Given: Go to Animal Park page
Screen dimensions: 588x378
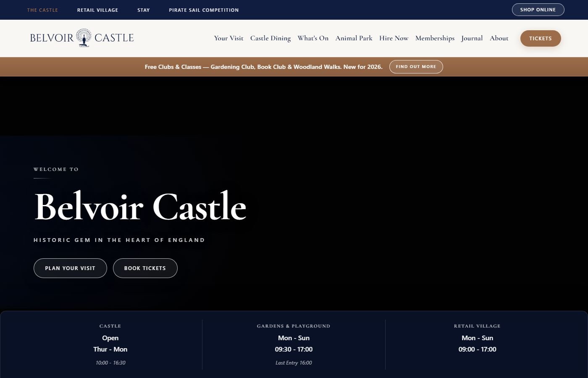Looking at the screenshot, I should (x=354, y=38).
